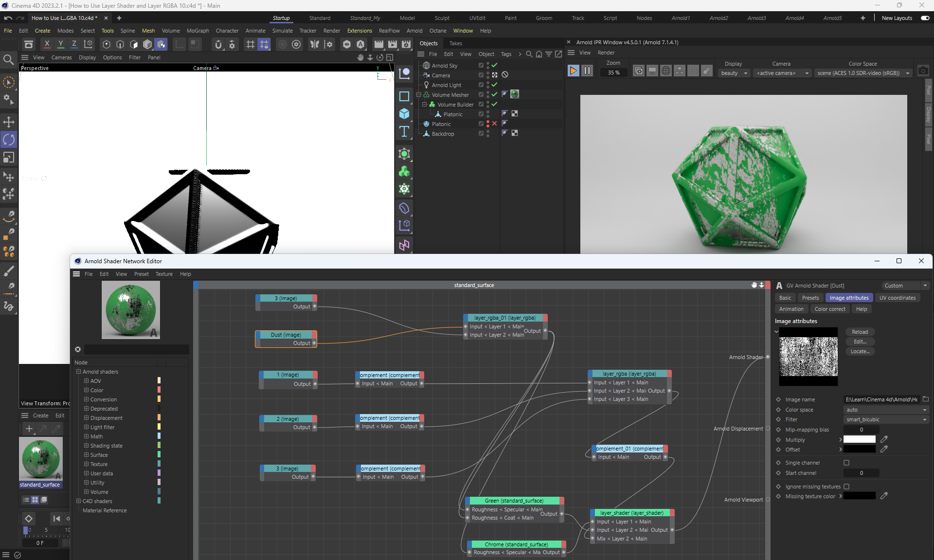Screen dimensions: 934x560
Task: Select the Move tool in left toolbar
Action: (x=9, y=122)
